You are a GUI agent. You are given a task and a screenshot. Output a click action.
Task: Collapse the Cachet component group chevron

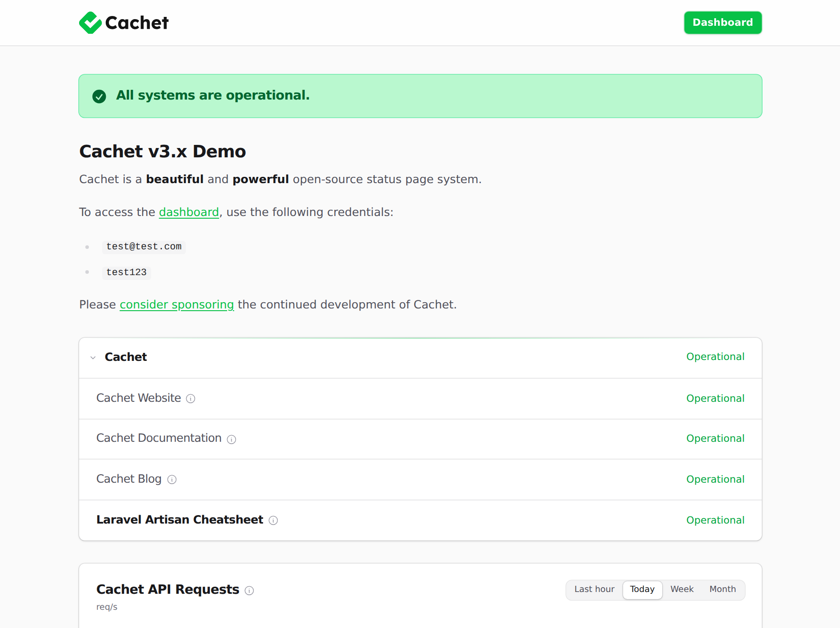(x=93, y=357)
